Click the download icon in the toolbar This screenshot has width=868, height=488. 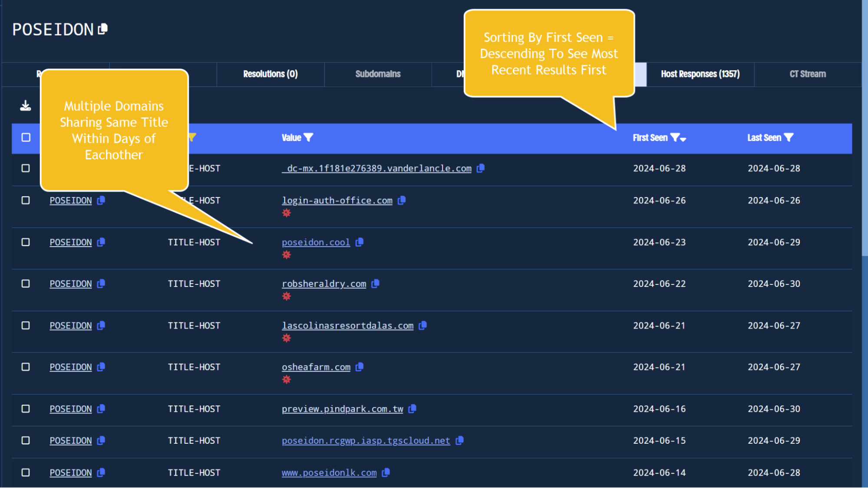[x=26, y=106]
